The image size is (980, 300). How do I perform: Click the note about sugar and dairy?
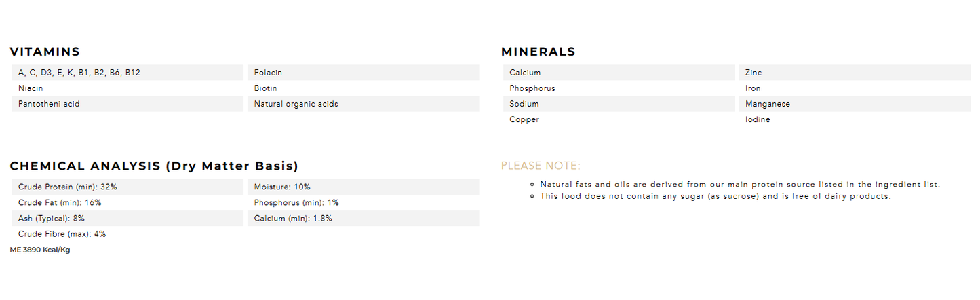pos(715,196)
